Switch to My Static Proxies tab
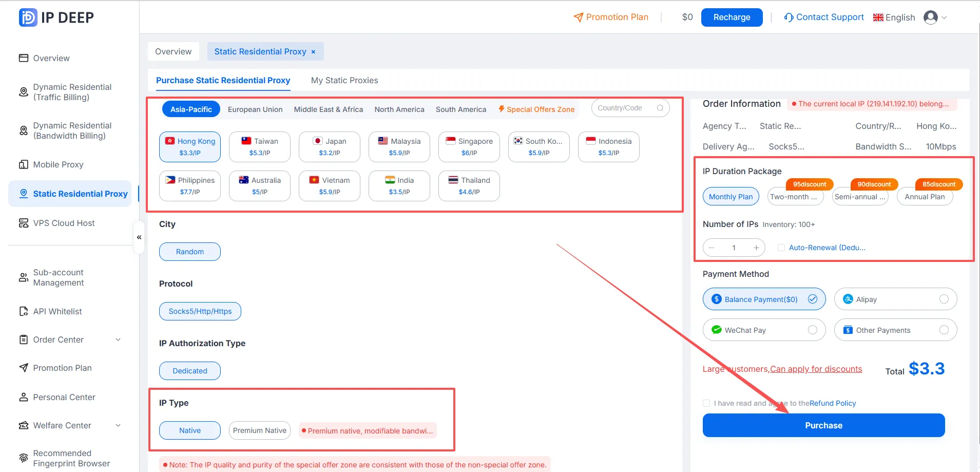Viewport: 980px width, 472px height. point(344,80)
